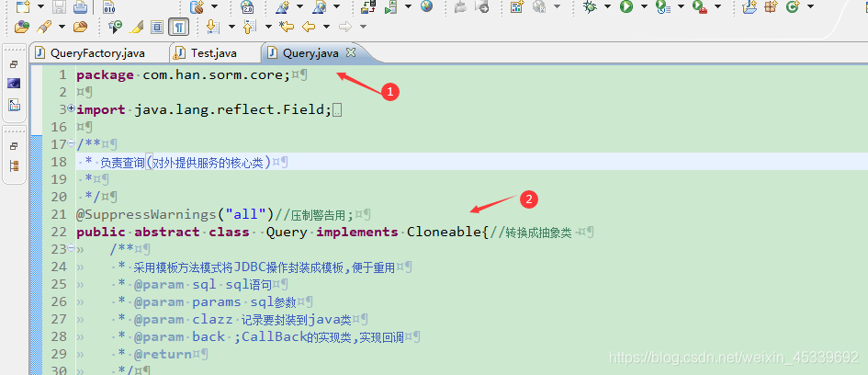Click the package com.han.sorm.core line
Image resolution: width=868 pixels, height=375 pixels.
point(183,74)
